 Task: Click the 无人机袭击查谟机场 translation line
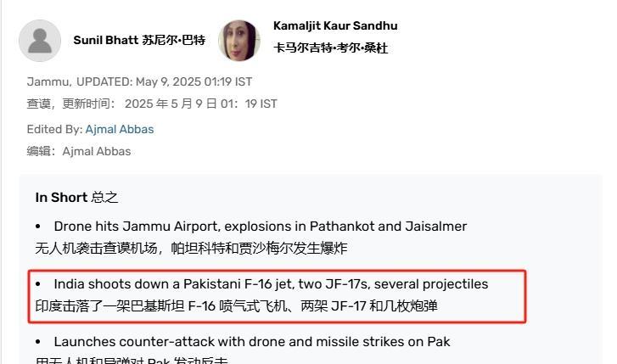[191, 249]
